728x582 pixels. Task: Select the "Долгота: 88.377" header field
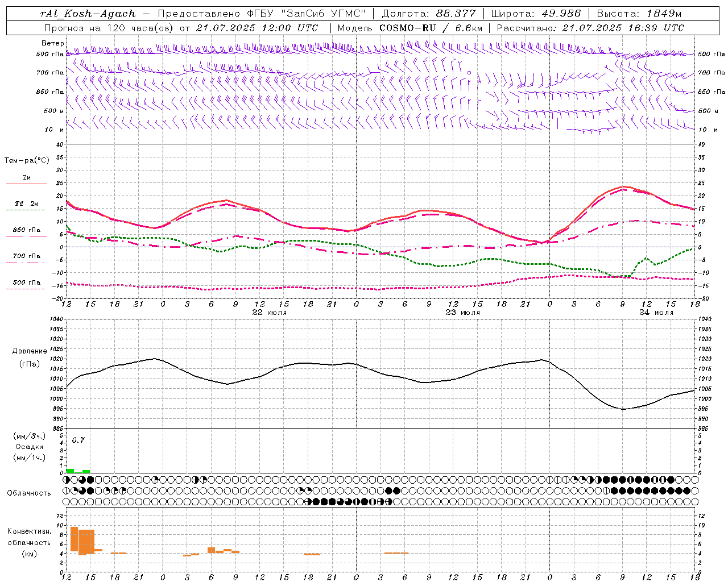coord(428,14)
